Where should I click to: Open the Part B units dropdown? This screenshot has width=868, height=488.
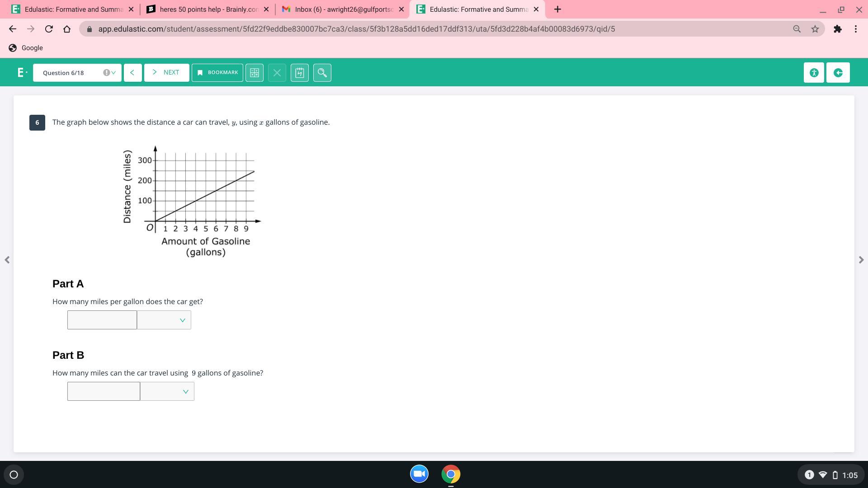point(167,391)
